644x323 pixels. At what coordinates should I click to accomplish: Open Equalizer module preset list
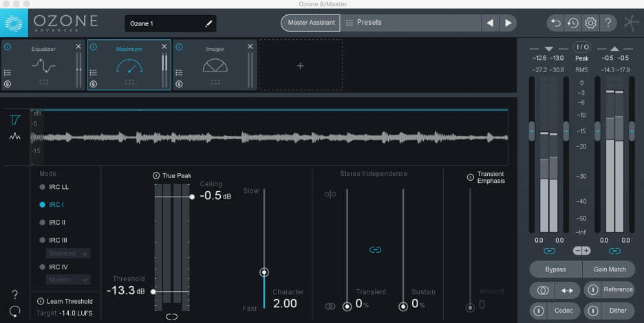8,73
